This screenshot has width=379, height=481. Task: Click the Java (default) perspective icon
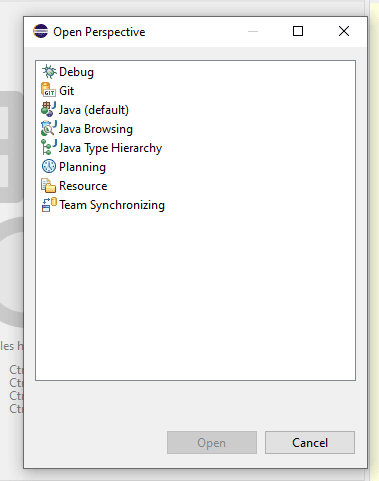click(x=48, y=109)
